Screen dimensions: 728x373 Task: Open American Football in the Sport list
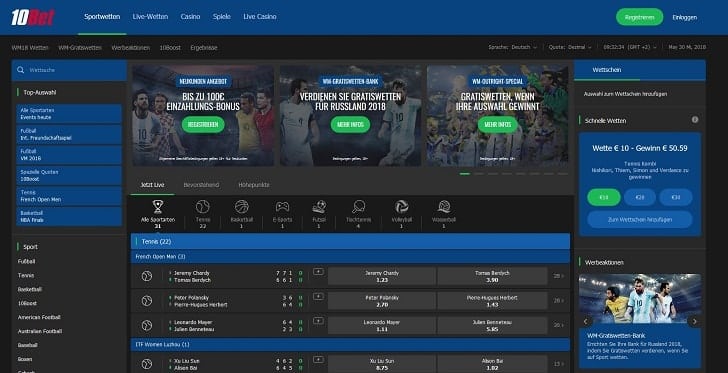39,317
